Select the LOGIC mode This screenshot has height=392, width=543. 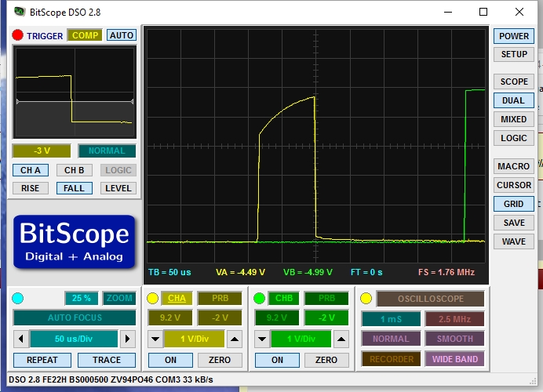(x=513, y=138)
